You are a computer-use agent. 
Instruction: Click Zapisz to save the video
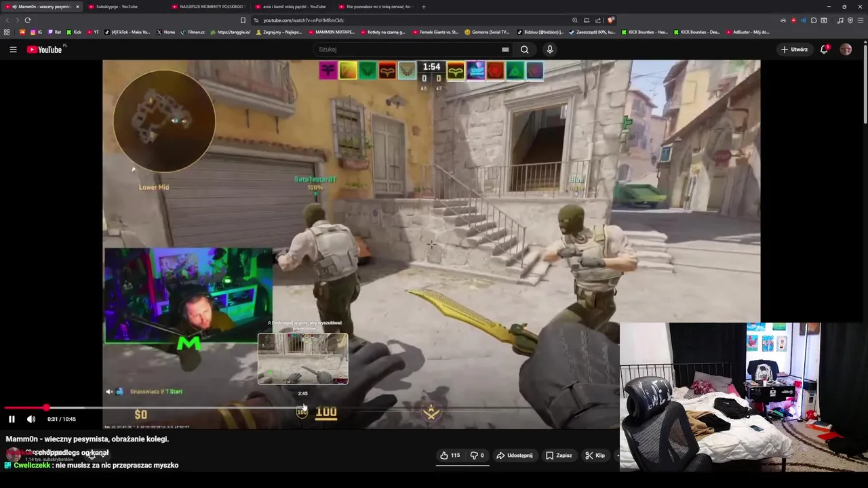559,455
